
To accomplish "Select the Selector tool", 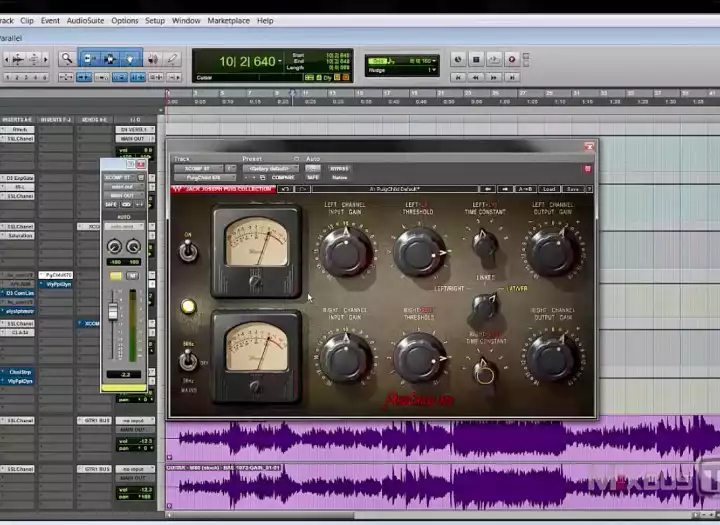I will (x=110, y=59).
